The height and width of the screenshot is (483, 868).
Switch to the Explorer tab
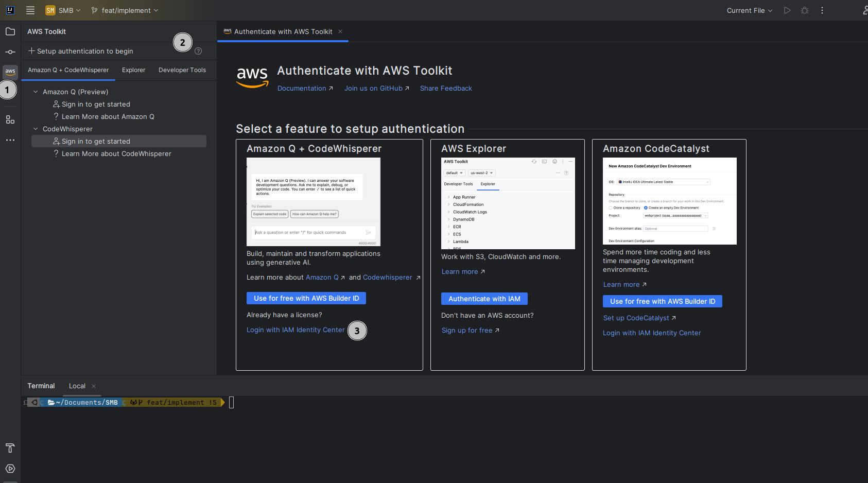click(133, 70)
